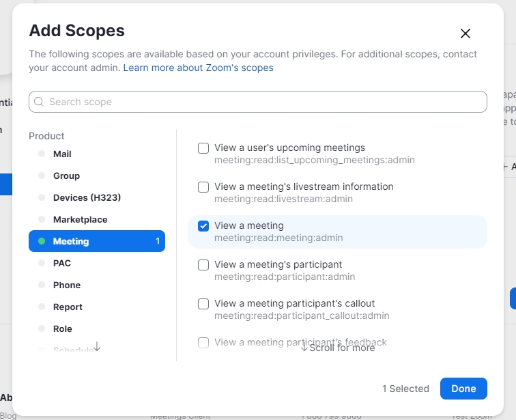516x420 pixels.
Task: Switch to the PAC product category
Action: [x=62, y=263]
